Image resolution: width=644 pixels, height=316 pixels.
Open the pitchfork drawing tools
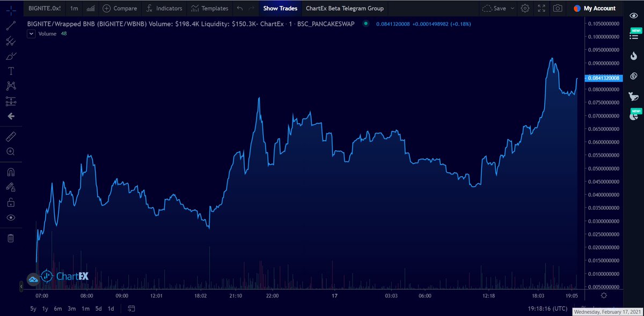11,41
